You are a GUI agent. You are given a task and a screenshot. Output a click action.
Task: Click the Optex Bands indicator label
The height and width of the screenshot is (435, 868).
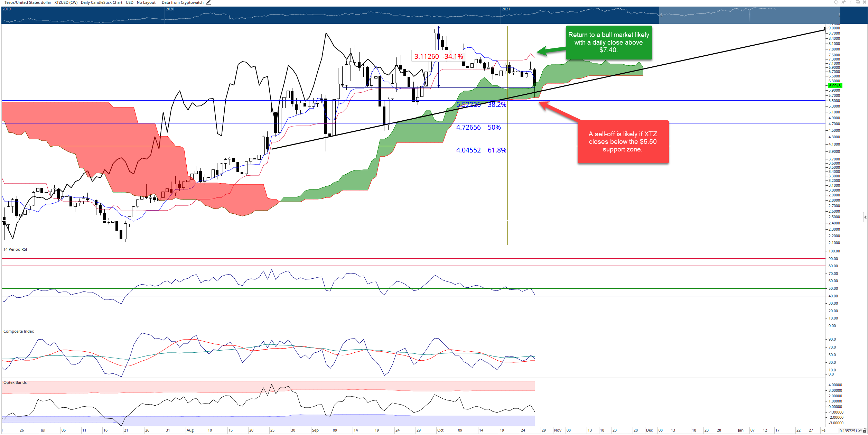[x=15, y=382]
